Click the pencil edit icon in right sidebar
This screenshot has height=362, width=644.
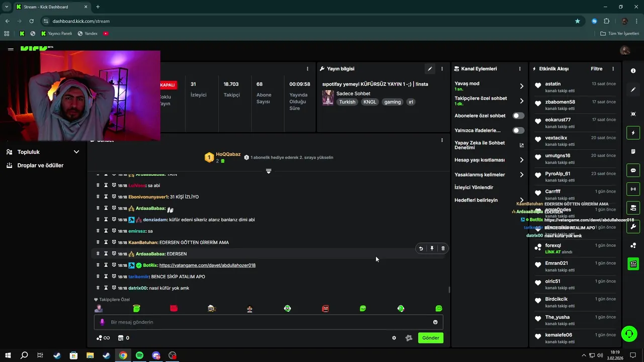[633, 89]
